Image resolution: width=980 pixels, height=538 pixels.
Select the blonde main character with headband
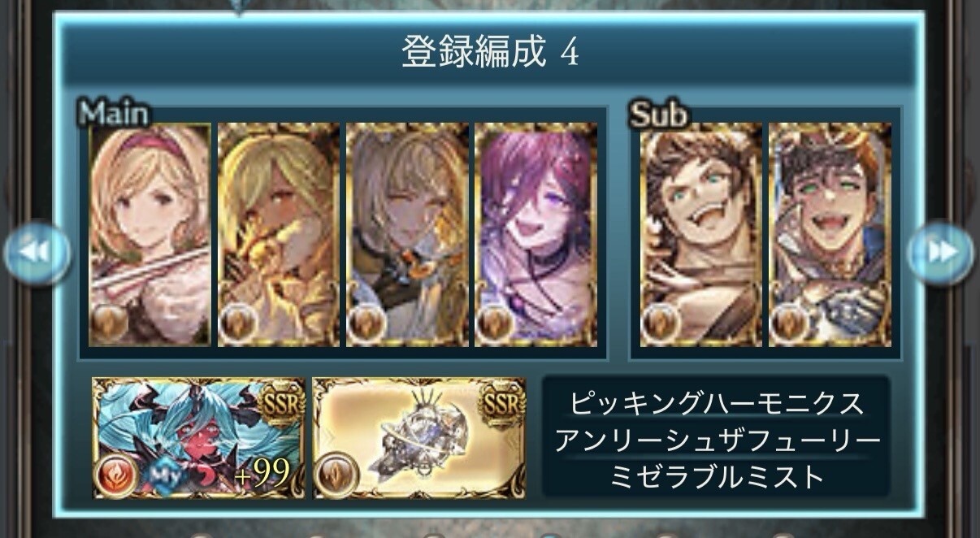pyautogui.click(x=150, y=235)
